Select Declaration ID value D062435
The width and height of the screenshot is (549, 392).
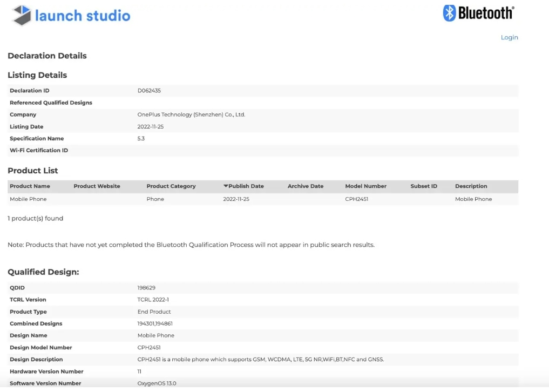[x=149, y=90]
